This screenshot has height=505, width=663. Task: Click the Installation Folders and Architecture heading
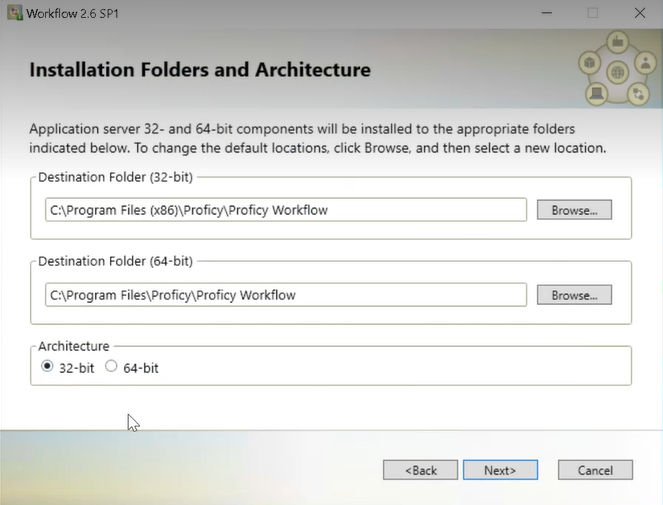pos(200,70)
